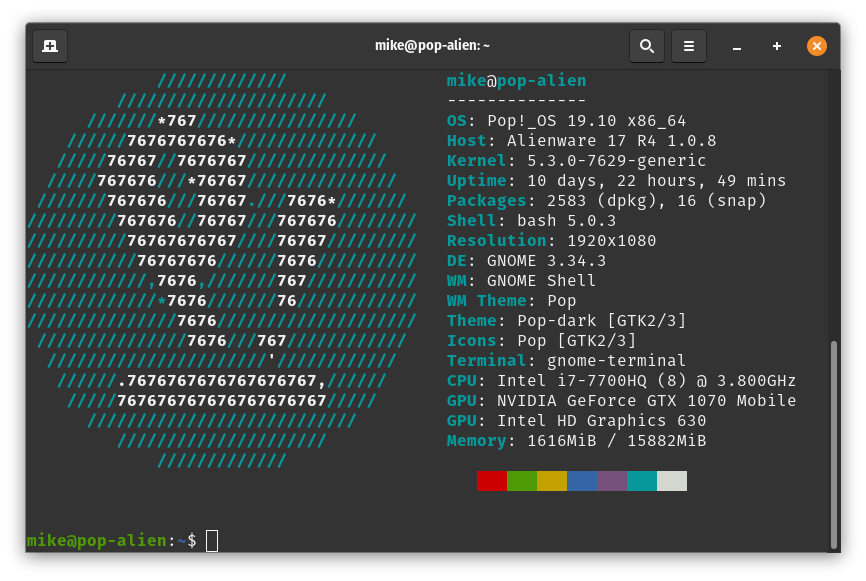Minimize the terminal window
Screen dimensions: 866x581
click(737, 46)
